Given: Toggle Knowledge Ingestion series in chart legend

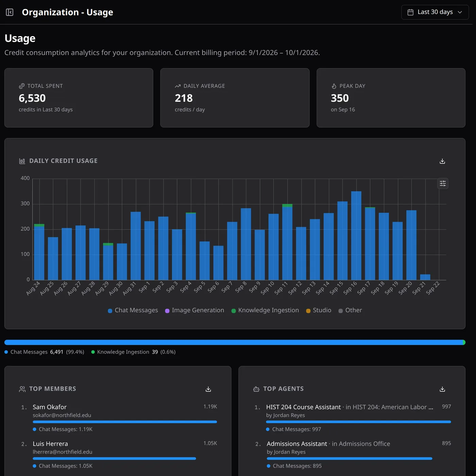Looking at the screenshot, I should tap(265, 310).
